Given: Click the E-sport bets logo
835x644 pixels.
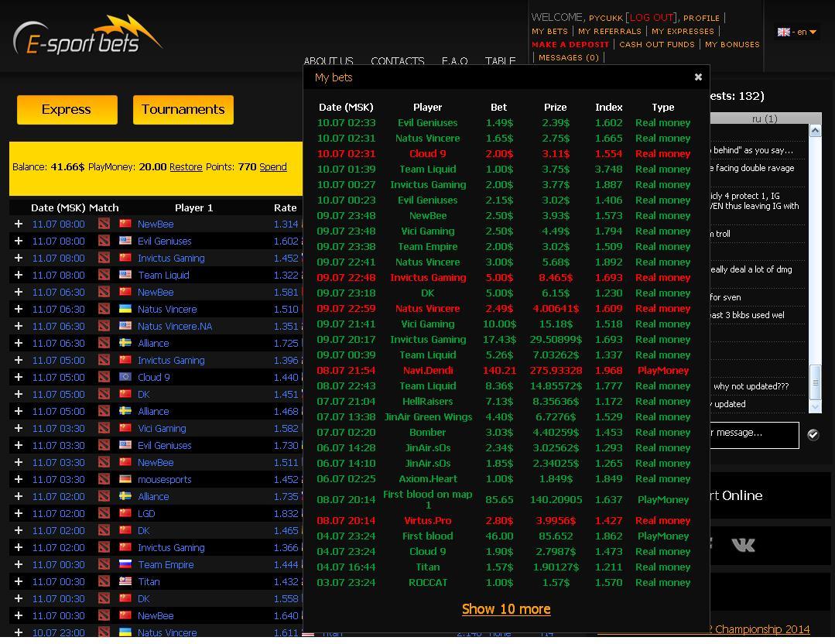Looking at the screenshot, I should (88, 36).
